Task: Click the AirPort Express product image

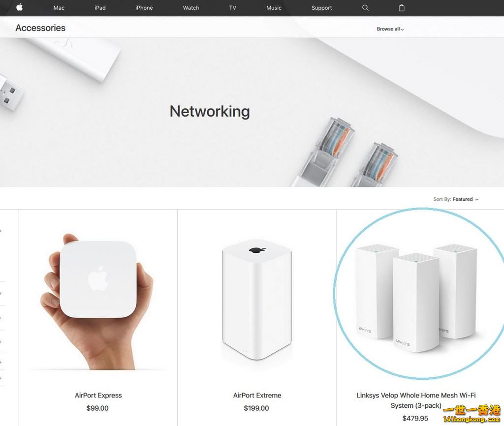Action: click(x=97, y=301)
